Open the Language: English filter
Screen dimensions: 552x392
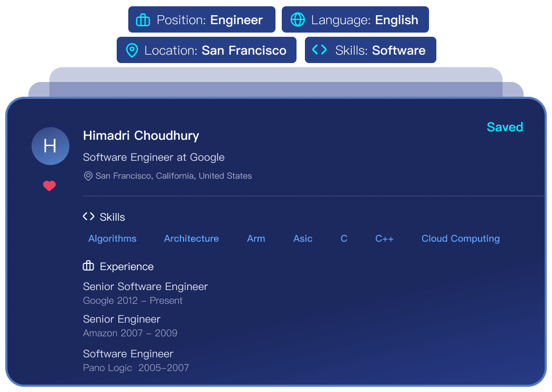click(355, 20)
